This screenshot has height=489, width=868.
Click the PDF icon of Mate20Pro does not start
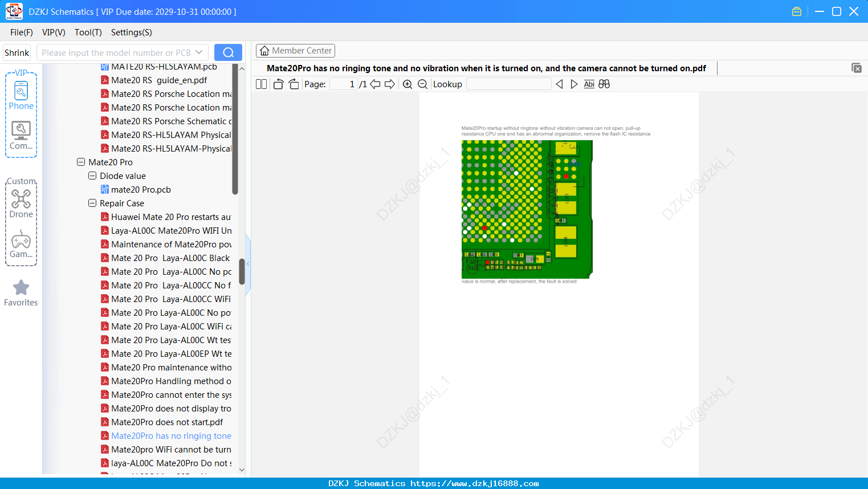pos(105,422)
